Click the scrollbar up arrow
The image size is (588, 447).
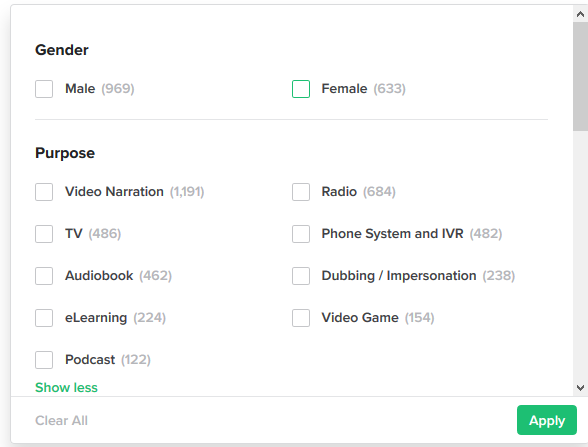coord(580,14)
